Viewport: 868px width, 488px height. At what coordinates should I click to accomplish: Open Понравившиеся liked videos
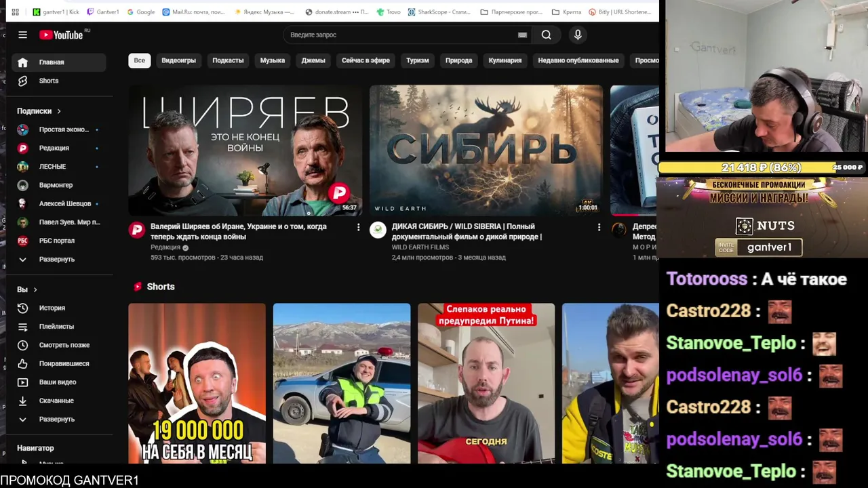(59, 363)
